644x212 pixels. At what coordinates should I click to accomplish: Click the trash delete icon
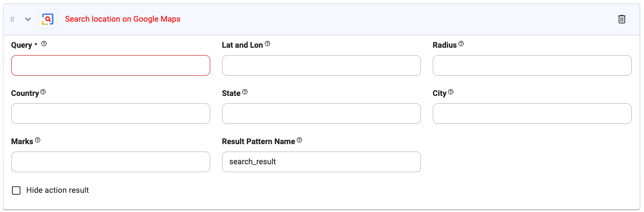click(x=621, y=19)
